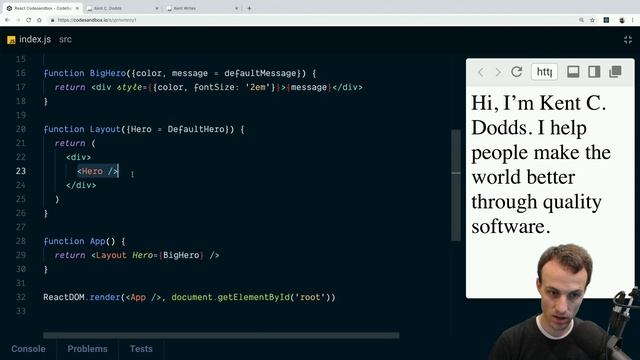Go forward in the browser toolbar

coord(18,20)
